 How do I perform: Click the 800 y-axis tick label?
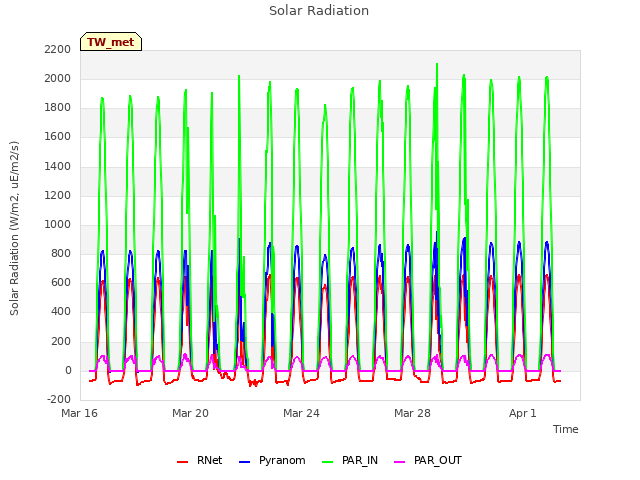point(61,253)
